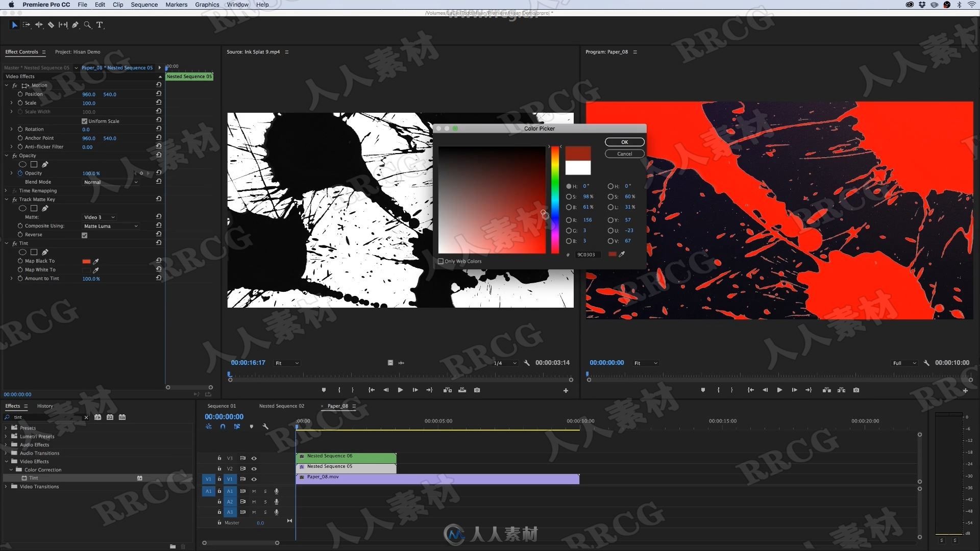Click the Snap icon in timeline toolbar
Viewport: 980px width, 551px height.
pos(223,426)
